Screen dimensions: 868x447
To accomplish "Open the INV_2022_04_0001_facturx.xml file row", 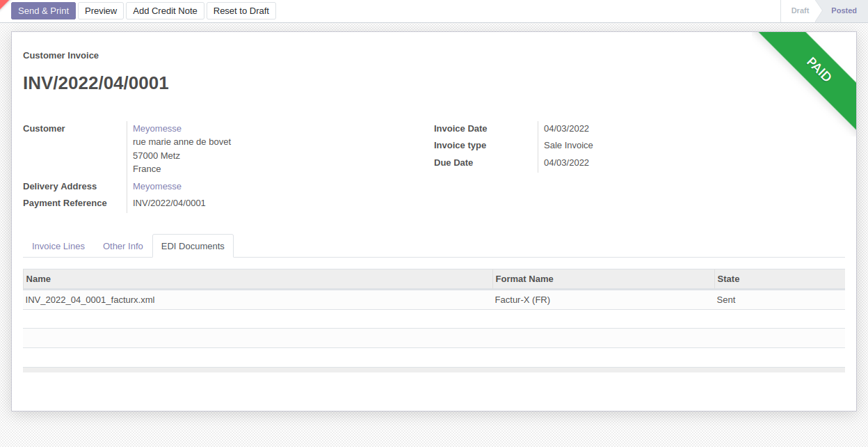I will [x=434, y=300].
